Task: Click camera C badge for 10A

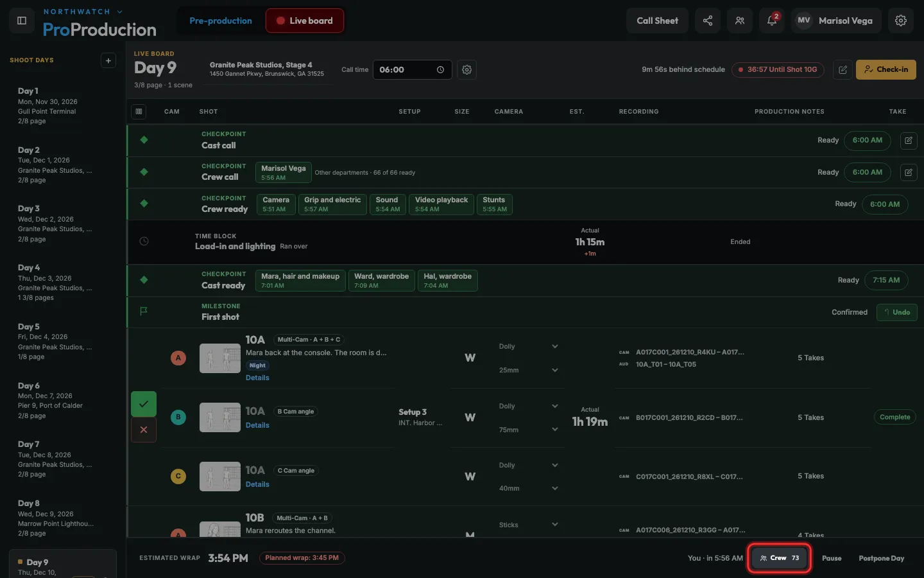Action: (x=178, y=477)
